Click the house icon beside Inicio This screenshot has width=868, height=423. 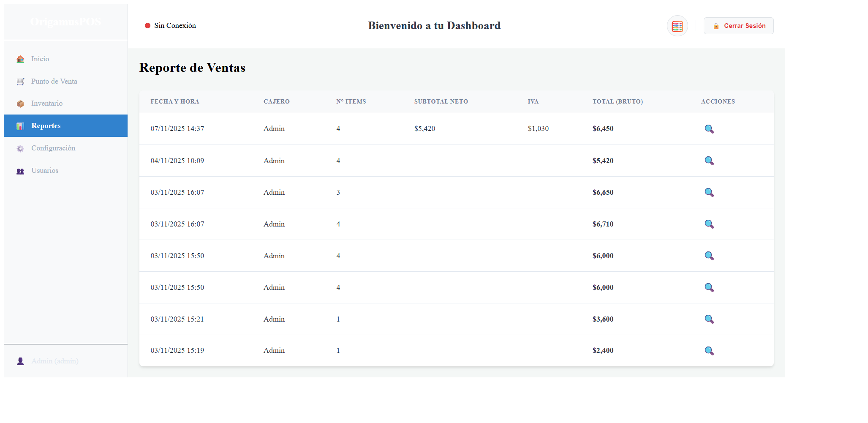pyautogui.click(x=20, y=59)
